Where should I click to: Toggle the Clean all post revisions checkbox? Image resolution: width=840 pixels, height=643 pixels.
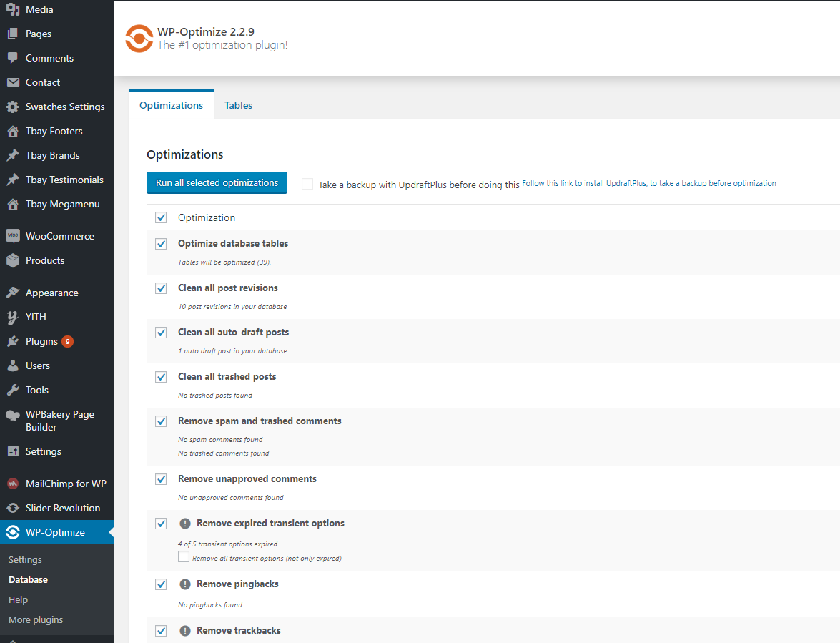(x=161, y=288)
